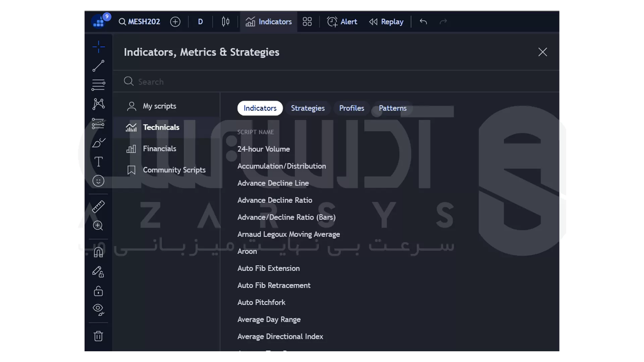Image resolution: width=644 pixels, height=362 pixels.
Task: Add the Advance Decline Ratio indicator
Action: click(x=275, y=200)
